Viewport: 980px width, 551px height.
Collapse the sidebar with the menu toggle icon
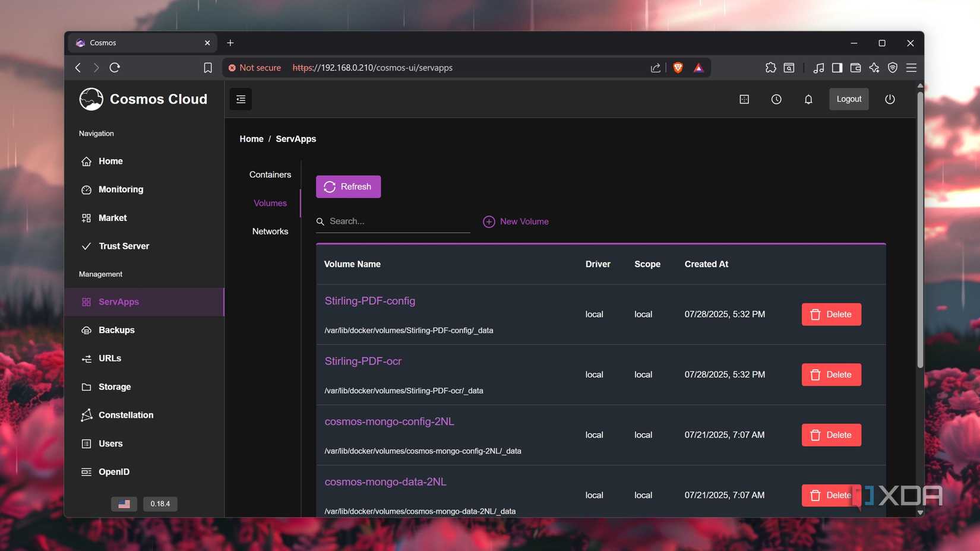241,99
